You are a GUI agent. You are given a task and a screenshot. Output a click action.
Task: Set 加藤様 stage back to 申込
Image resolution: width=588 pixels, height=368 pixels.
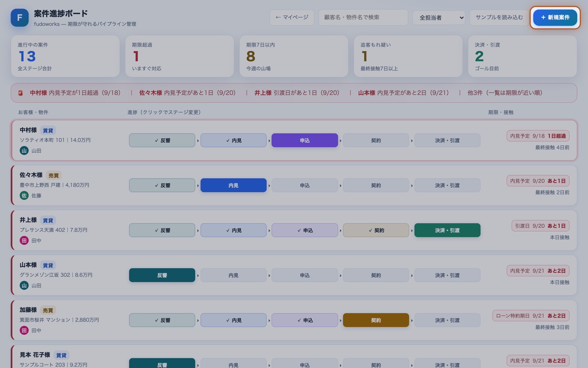(305, 320)
